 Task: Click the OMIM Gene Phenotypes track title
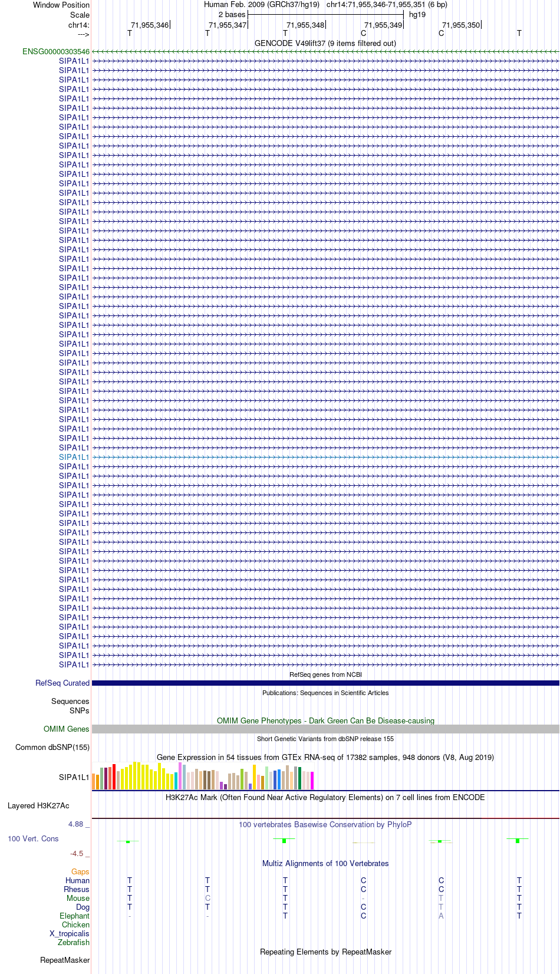point(325,721)
